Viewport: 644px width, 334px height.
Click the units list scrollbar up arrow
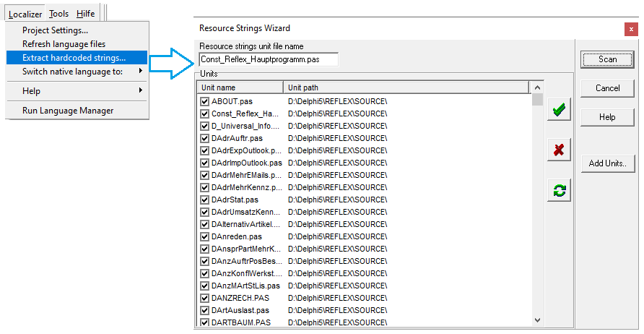537,87
